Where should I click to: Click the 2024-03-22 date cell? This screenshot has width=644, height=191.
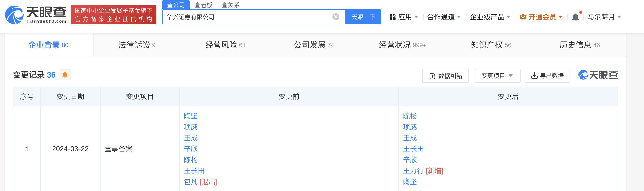click(x=70, y=149)
